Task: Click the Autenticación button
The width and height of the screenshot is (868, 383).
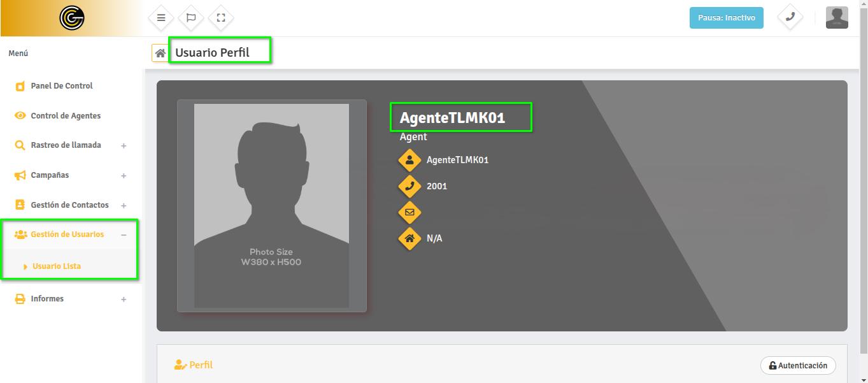Action: tap(798, 366)
